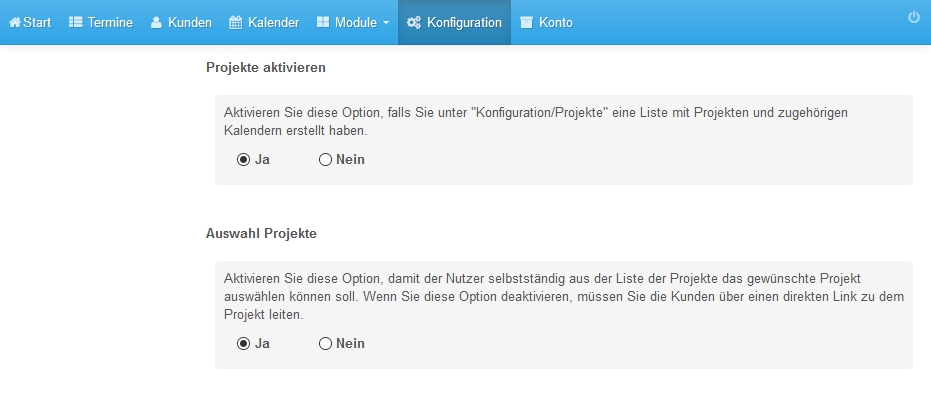Open the Konto navigation label
This screenshot has height=412, width=931.
(556, 23)
